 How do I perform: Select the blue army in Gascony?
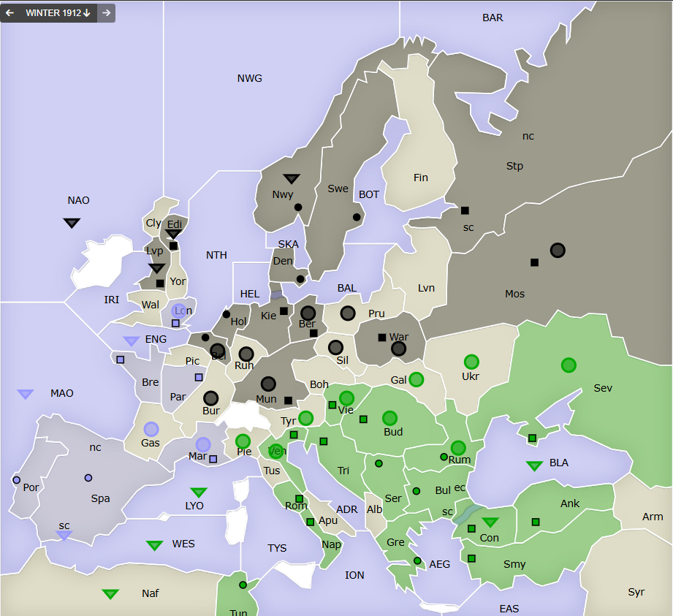(x=151, y=429)
